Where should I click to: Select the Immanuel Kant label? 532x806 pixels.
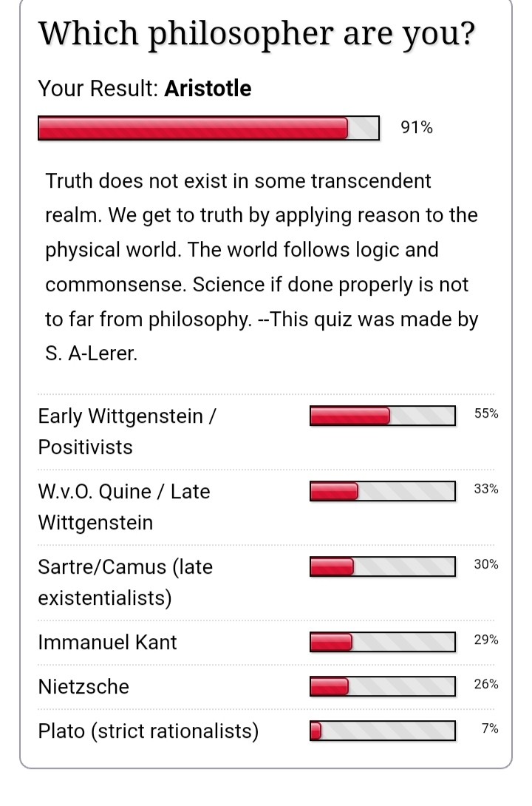point(108,642)
